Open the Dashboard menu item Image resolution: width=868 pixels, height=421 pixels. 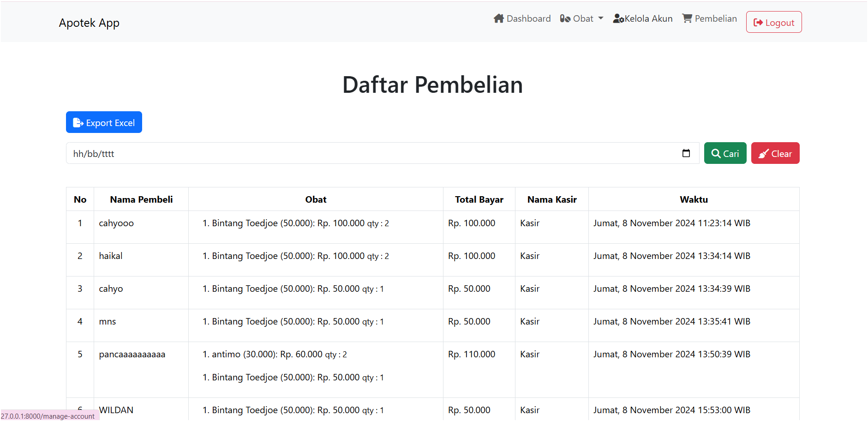coord(528,18)
